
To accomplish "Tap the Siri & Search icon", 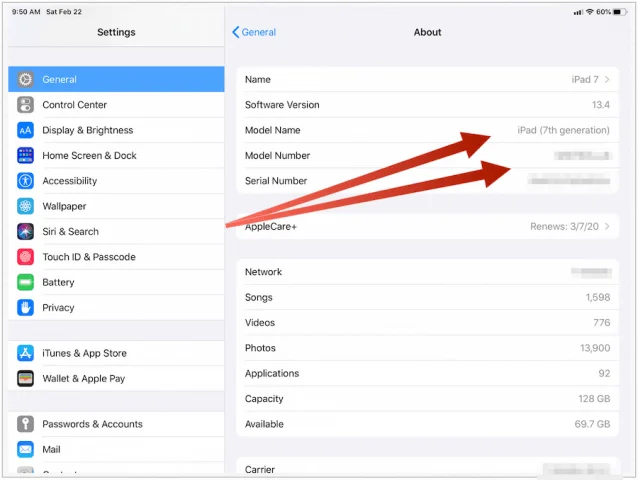I will coord(25,231).
